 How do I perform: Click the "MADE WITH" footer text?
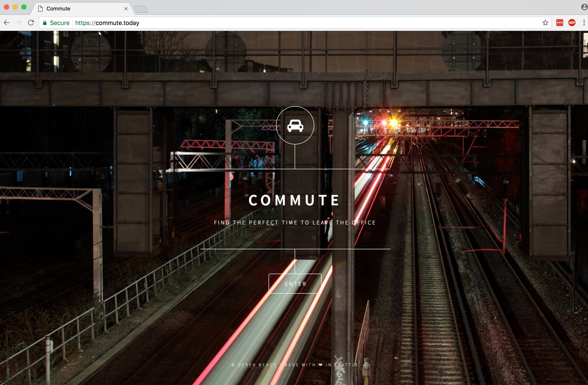(x=300, y=365)
